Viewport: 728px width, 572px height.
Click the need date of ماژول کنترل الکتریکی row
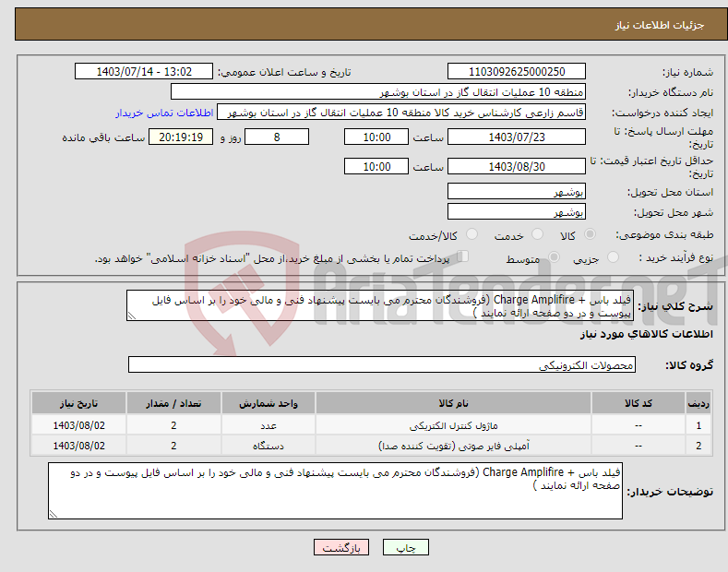tap(78, 425)
